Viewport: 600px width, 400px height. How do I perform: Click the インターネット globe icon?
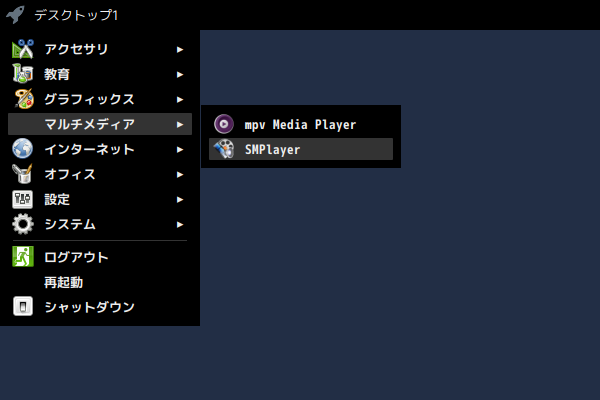[x=23, y=149]
